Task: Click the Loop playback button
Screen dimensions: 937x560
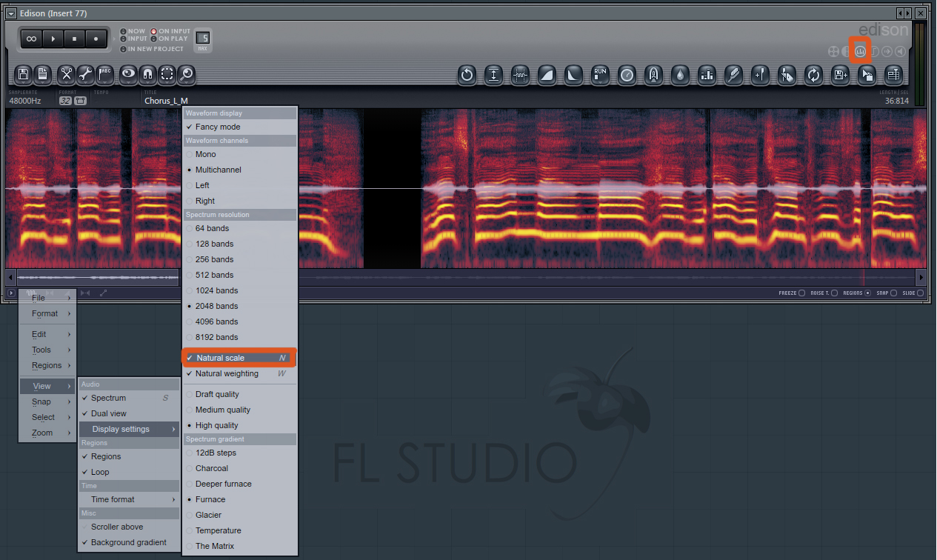Action: 31,39
